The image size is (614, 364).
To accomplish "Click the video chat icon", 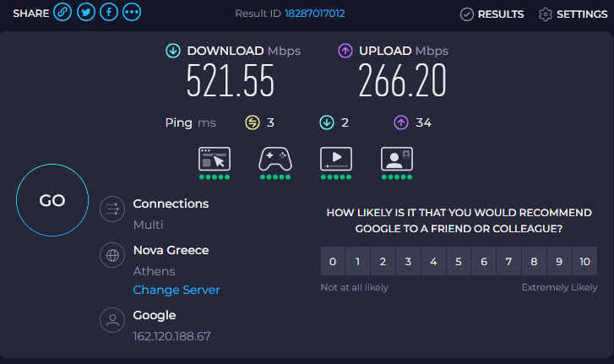I will (x=396, y=159).
